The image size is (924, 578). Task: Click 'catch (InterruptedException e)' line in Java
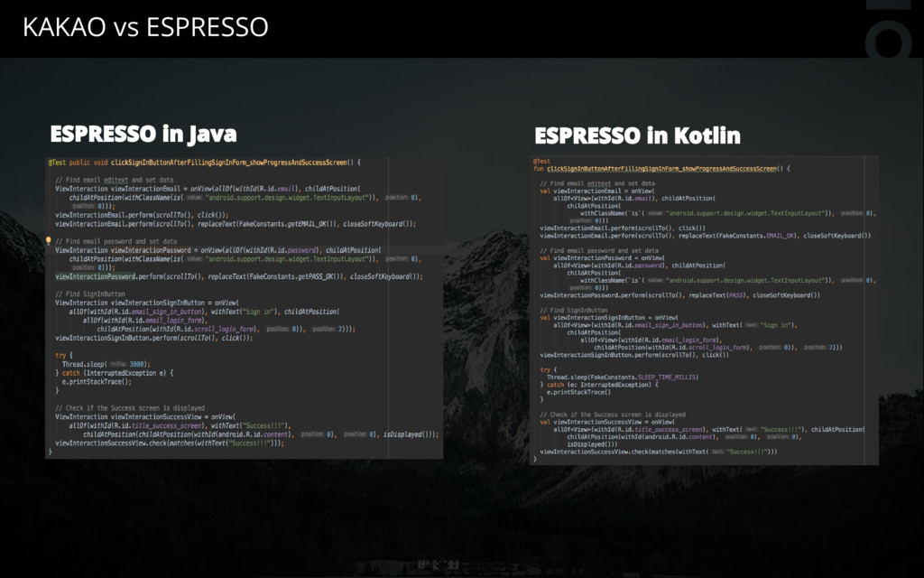tap(115, 373)
